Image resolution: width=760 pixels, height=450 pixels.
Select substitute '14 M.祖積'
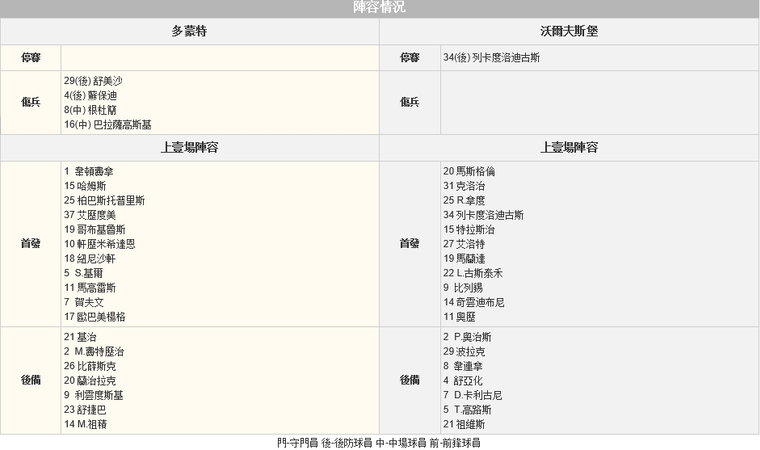click(85, 424)
